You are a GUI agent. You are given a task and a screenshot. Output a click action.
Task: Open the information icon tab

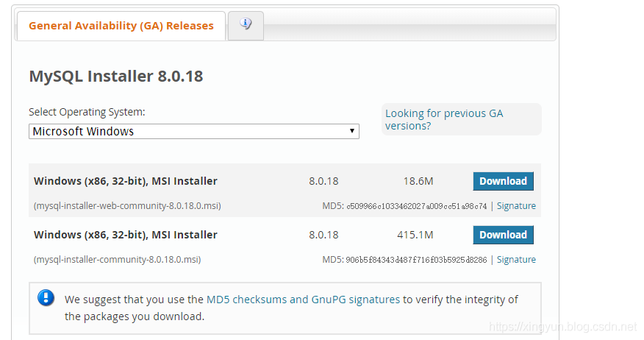click(246, 24)
